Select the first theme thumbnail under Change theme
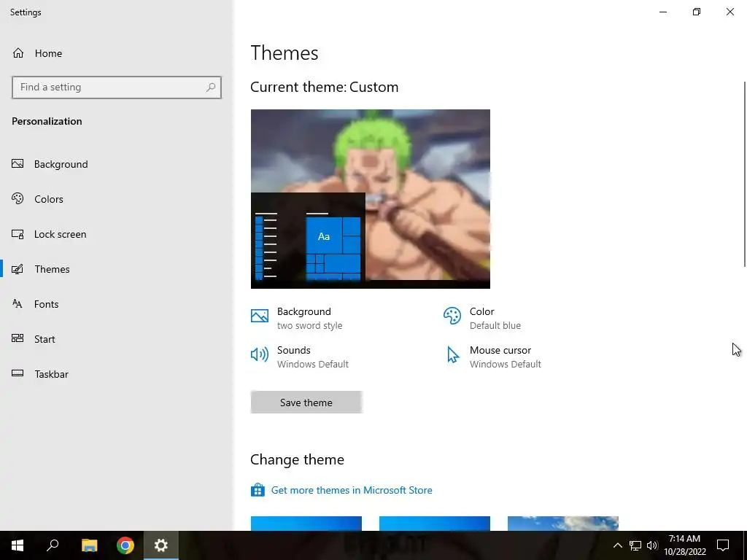The image size is (747, 560). pos(306,524)
